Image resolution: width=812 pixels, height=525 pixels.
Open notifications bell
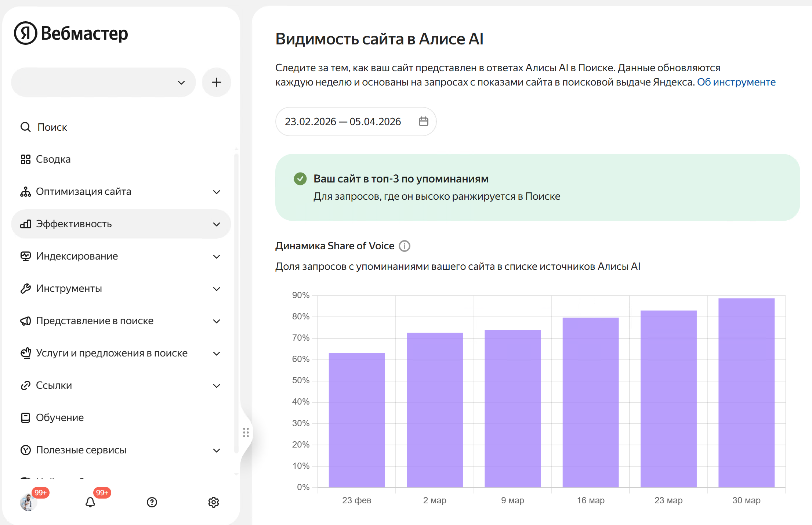tap(90, 502)
